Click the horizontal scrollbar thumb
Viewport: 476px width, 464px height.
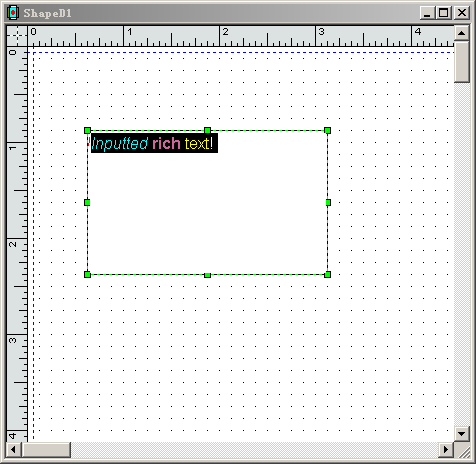coord(46,450)
